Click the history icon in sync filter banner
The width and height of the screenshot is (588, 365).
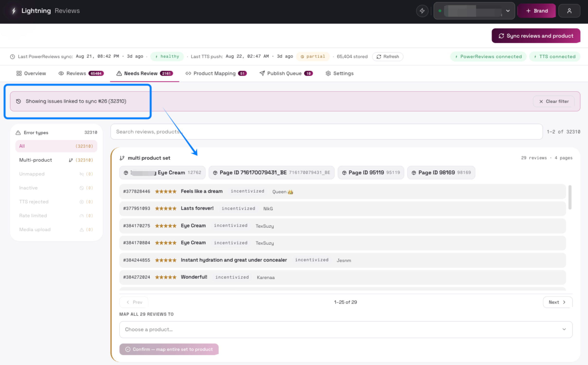coord(18,101)
